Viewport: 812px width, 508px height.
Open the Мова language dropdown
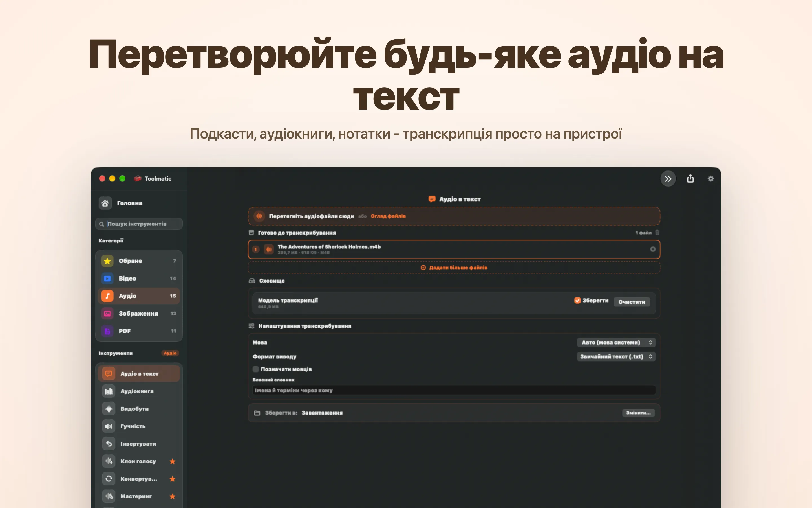616,342
